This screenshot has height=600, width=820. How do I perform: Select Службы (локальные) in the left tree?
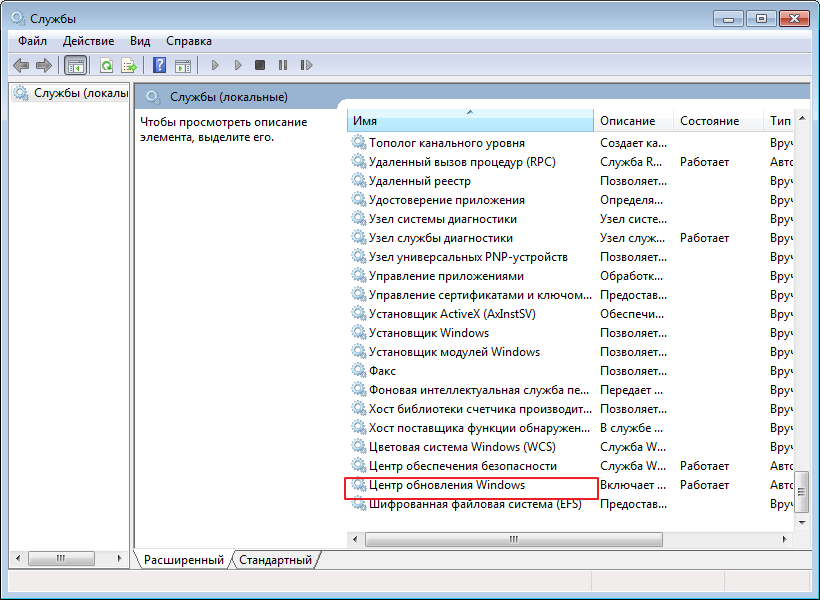click(x=80, y=93)
